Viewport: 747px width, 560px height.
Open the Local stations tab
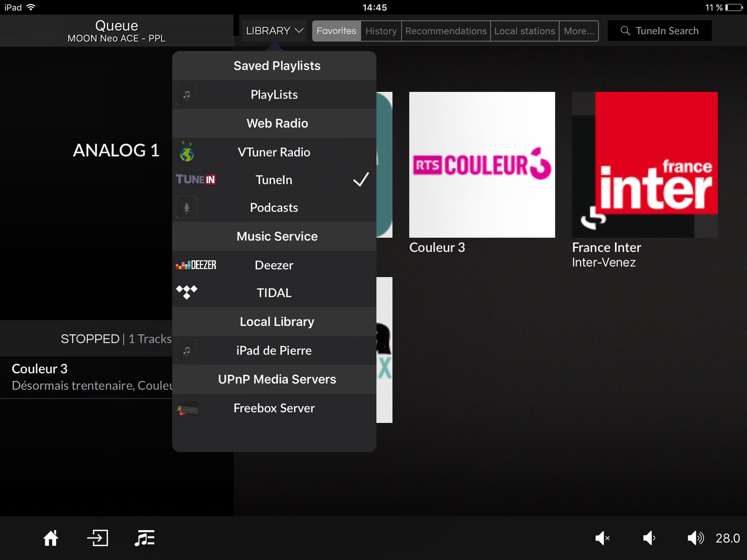pos(524,31)
